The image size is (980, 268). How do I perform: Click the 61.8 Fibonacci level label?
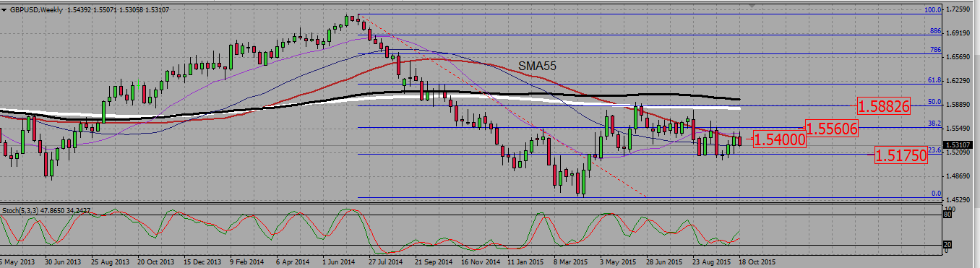pyautogui.click(x=934, y=80)
